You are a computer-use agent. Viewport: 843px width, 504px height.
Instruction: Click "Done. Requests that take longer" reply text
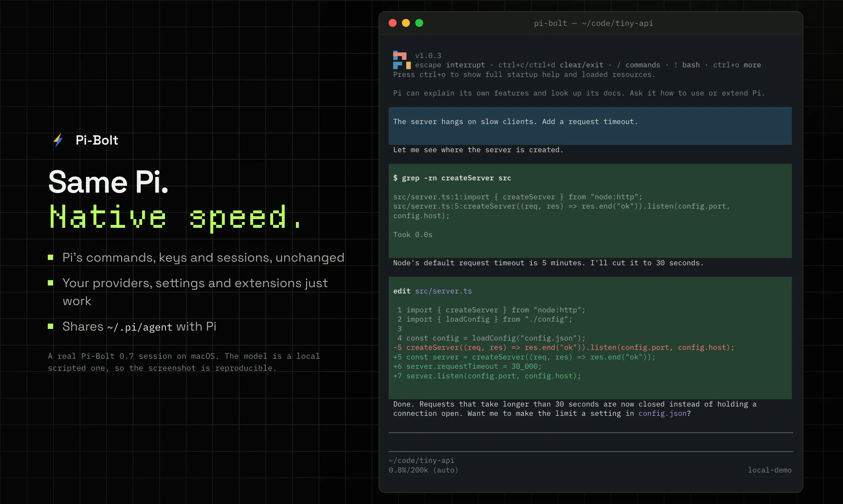click(575, 409)
